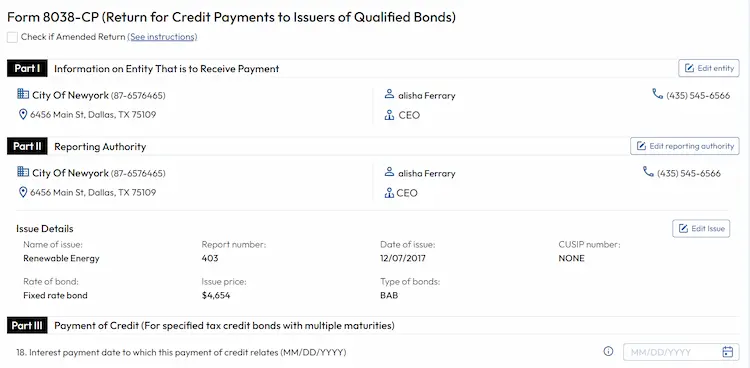Open the calendar picker icon for interest payment date
The image size is (750, 368).
click(728, 352)
